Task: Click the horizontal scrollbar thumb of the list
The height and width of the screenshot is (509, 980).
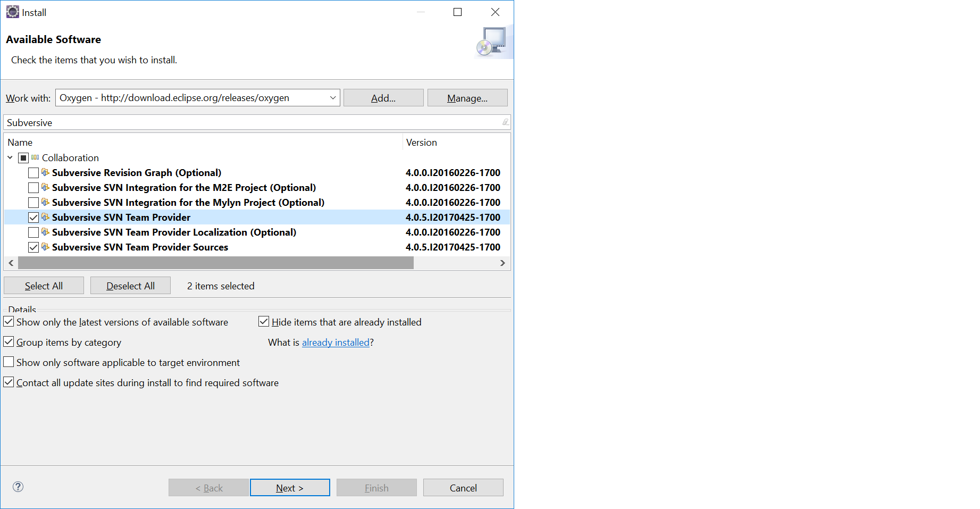Action: click(216, 263)
